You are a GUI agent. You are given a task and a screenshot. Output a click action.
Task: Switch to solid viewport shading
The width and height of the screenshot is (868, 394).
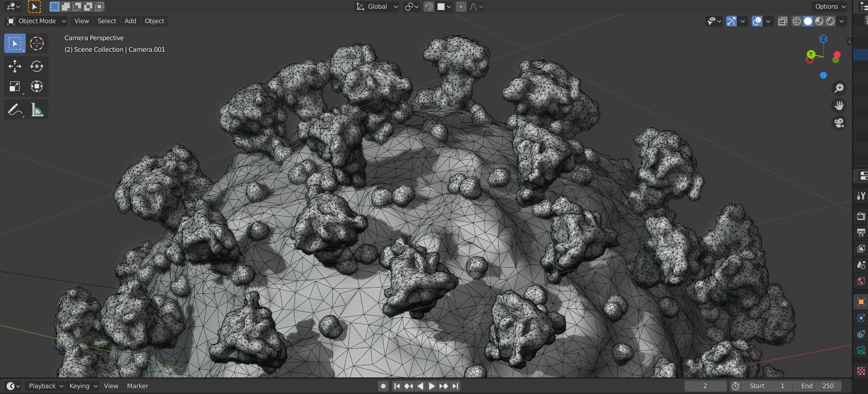tap(808, 21)
